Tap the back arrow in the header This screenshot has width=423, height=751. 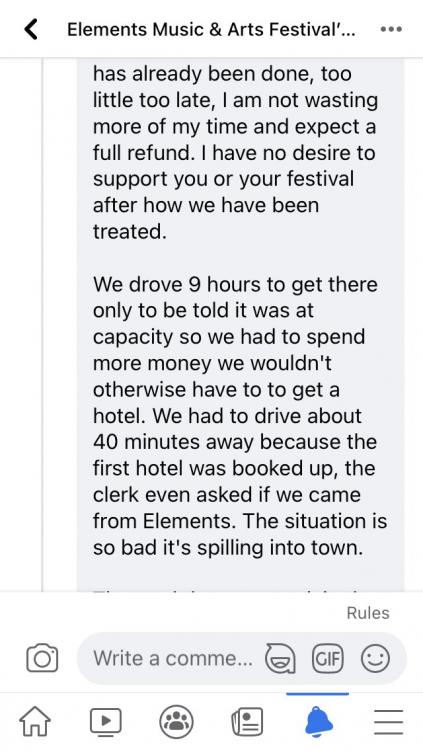tap(30, 30)
